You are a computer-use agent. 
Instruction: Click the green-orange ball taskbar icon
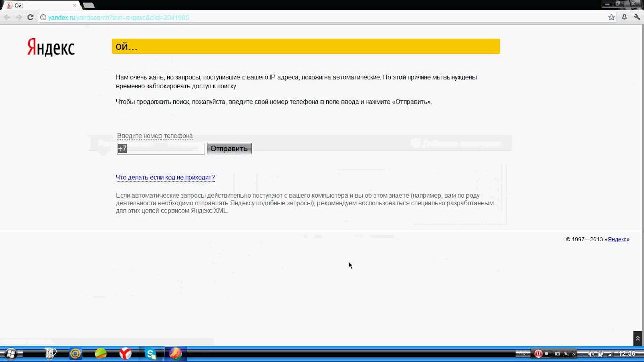point(101,354)
